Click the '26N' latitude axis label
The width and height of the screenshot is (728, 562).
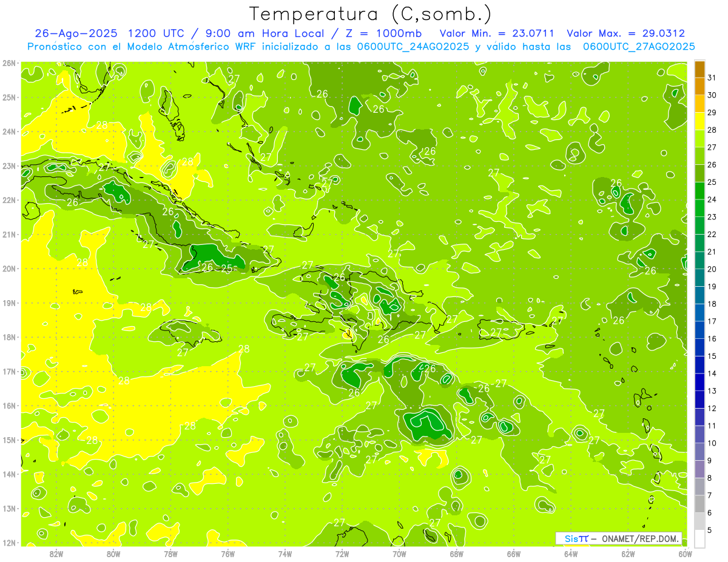tap(8, 63)
